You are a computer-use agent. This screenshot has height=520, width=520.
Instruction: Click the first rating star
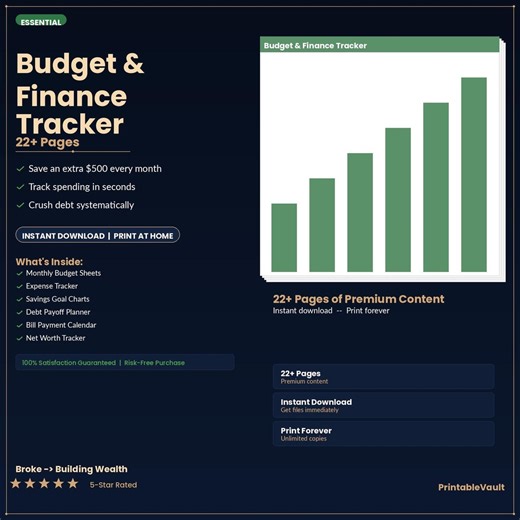(16, 483)
